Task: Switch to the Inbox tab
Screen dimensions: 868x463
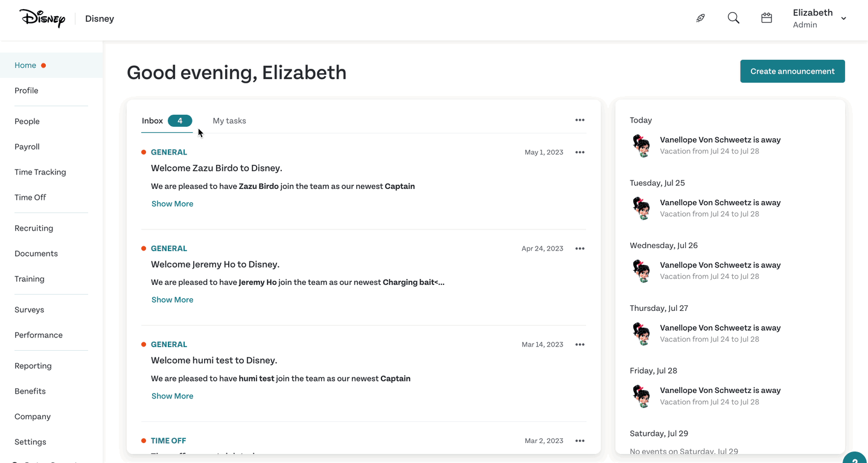Action: (167, 121)
